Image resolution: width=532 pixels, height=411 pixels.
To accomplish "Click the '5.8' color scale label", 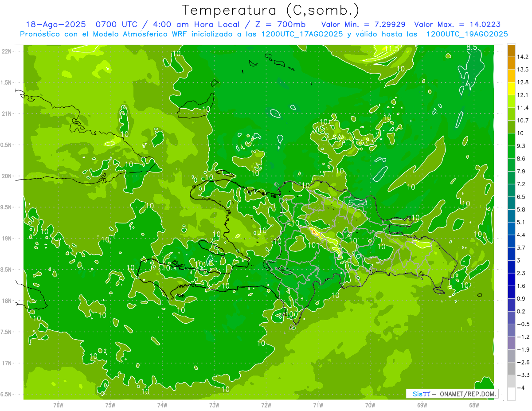I will click(521, 210).
